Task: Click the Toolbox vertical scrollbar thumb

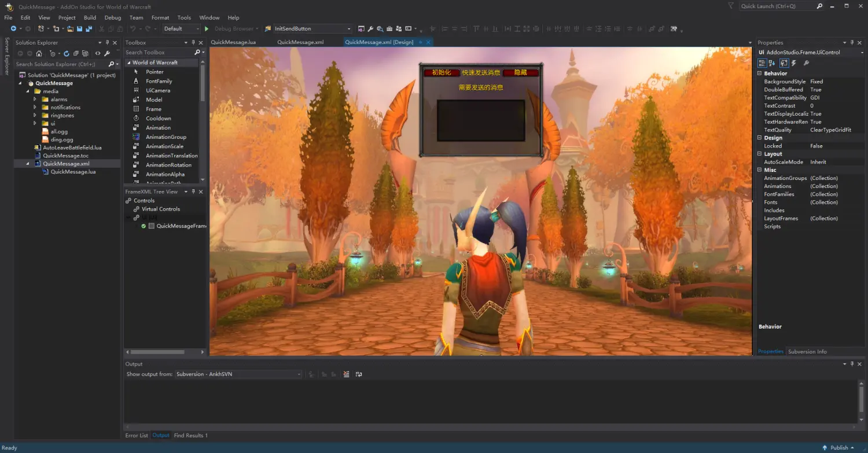Action: point(203,84)
